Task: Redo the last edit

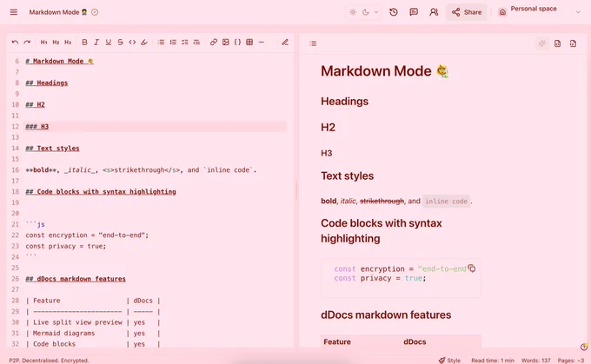Action: [27, 43]
